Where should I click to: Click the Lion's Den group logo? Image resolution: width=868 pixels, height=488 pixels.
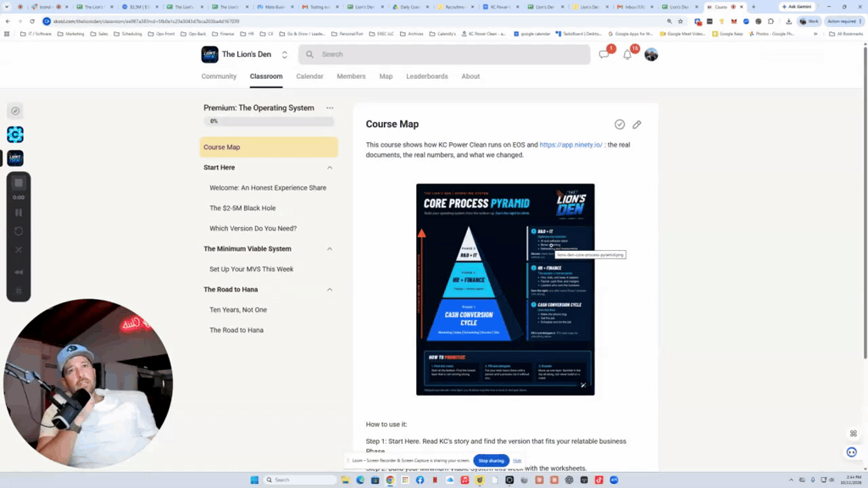pos(210,54)
